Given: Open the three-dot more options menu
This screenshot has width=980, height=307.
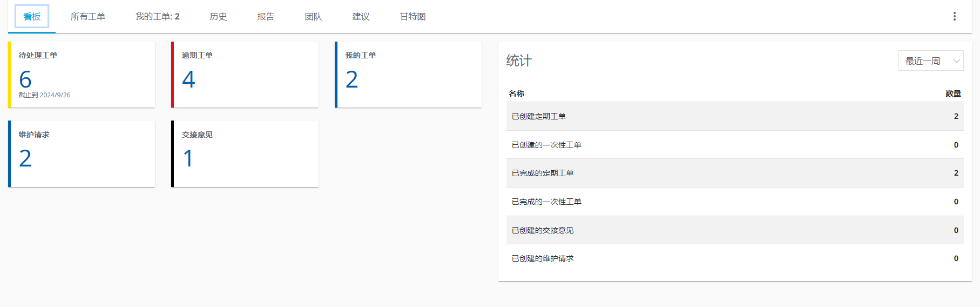Looking at the screenshot, I should click(954, 16).
